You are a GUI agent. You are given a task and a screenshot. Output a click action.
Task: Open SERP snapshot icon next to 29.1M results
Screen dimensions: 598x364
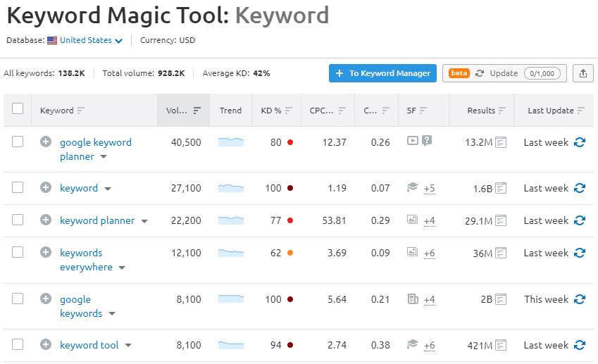coord(501,220)
